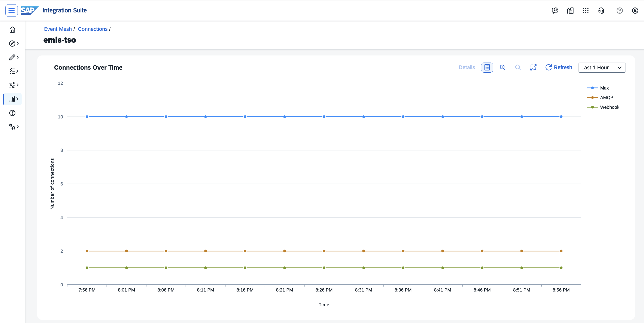The width and height of the screenshot is (644, 323).
Task: Toggle the AMQP series in the legend
Action: coord(600,98)
